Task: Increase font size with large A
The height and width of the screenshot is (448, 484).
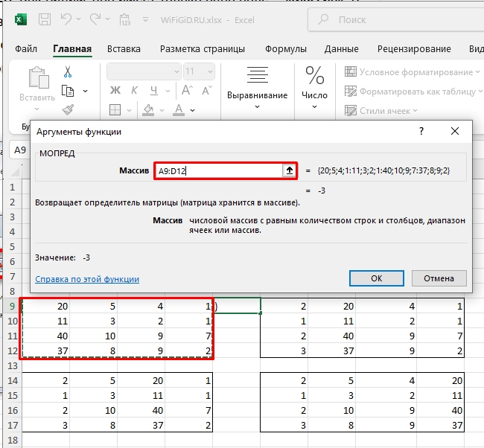Action: [187, 90]
